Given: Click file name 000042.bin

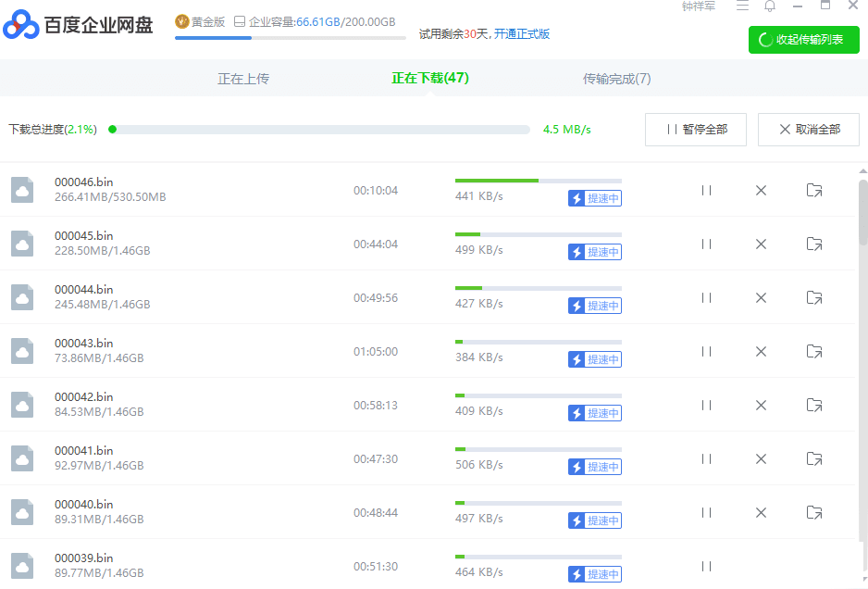Looking at the screenshot, I should point(83,397).
